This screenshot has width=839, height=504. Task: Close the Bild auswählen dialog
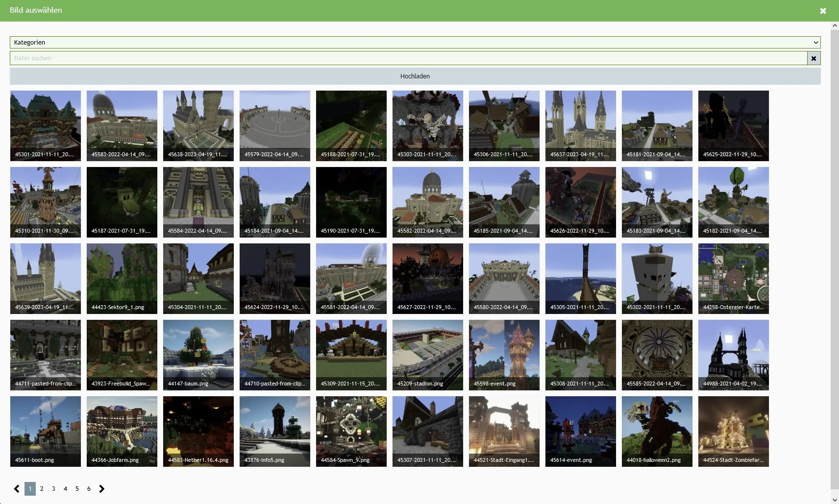point(823,11)
